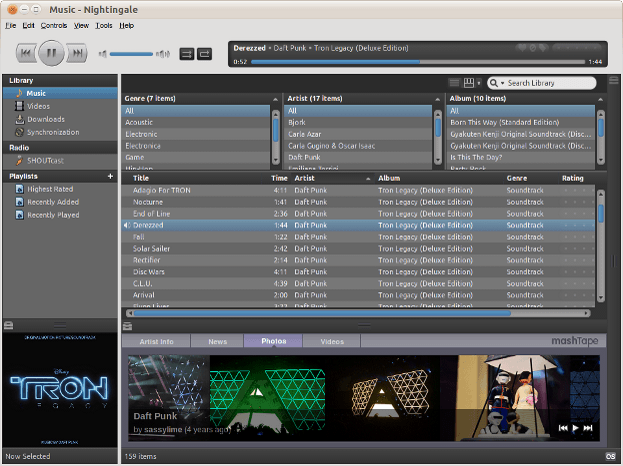Sort tracks by Artist column header
The height and width of the screenshot is (466, 623).
332,178
